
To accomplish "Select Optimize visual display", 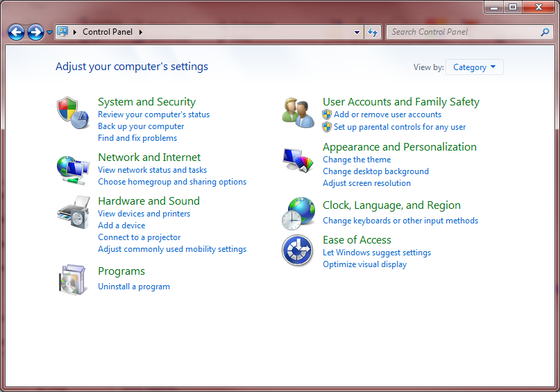I will tap(364, 264).
